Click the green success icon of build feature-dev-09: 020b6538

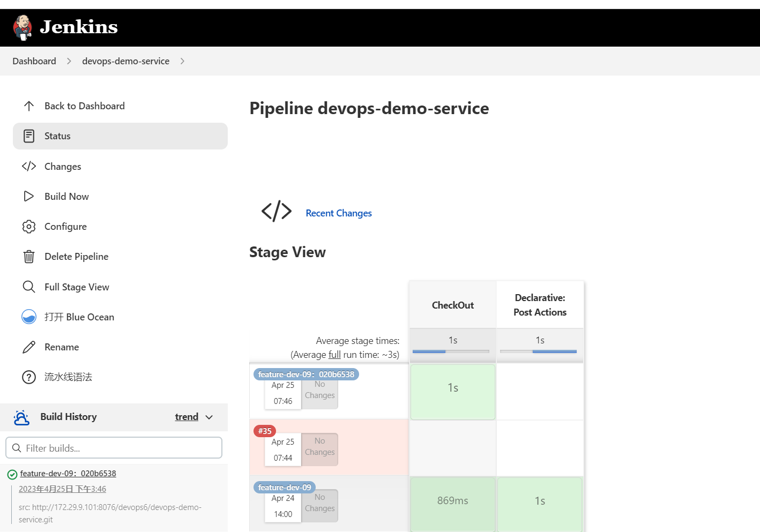coord(12,474)
